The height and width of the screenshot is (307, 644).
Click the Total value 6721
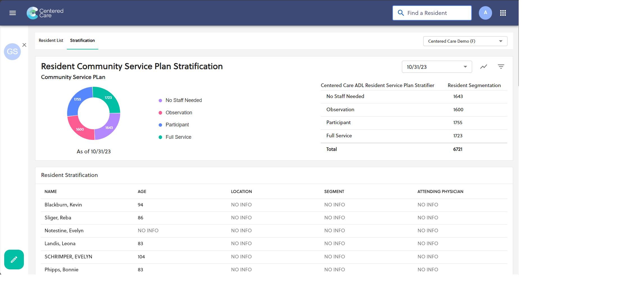(458, 149)
